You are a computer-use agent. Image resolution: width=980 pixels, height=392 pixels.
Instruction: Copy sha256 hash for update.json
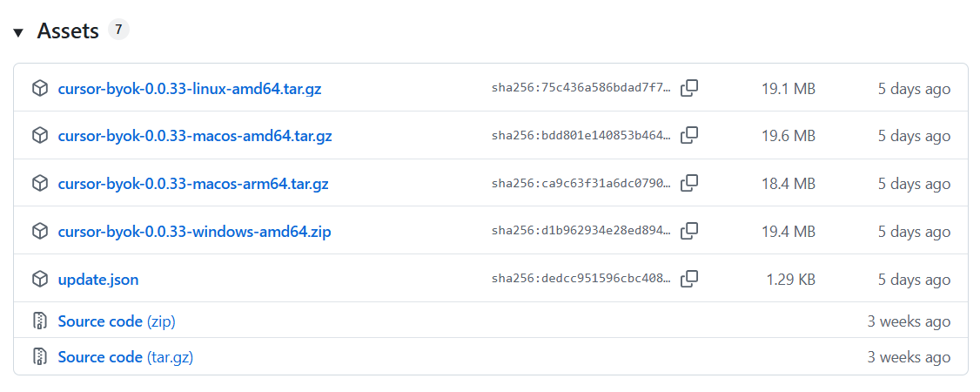[689, 279]
